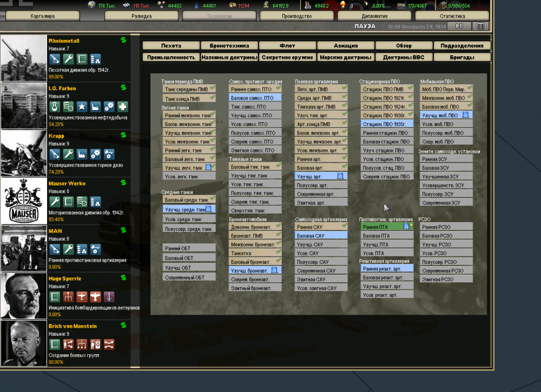Click the lightning energy icon in resource bar
Screen dimensions: 541x392
click(x=91, y=5)
